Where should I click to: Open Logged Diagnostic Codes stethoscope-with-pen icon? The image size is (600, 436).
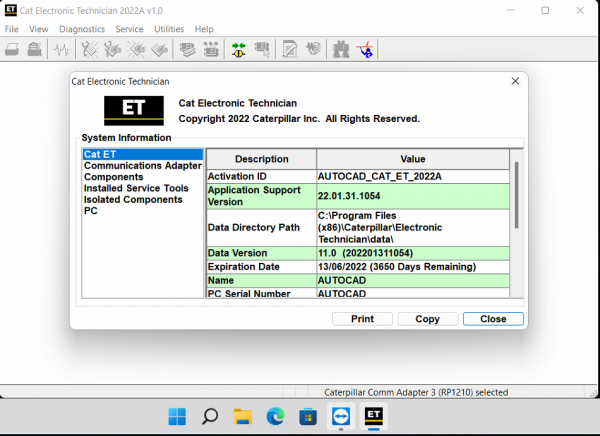[113, 49]
